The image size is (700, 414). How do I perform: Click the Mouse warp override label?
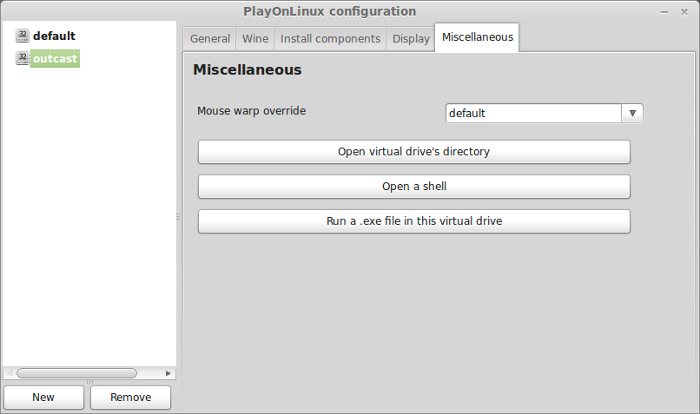251,111
